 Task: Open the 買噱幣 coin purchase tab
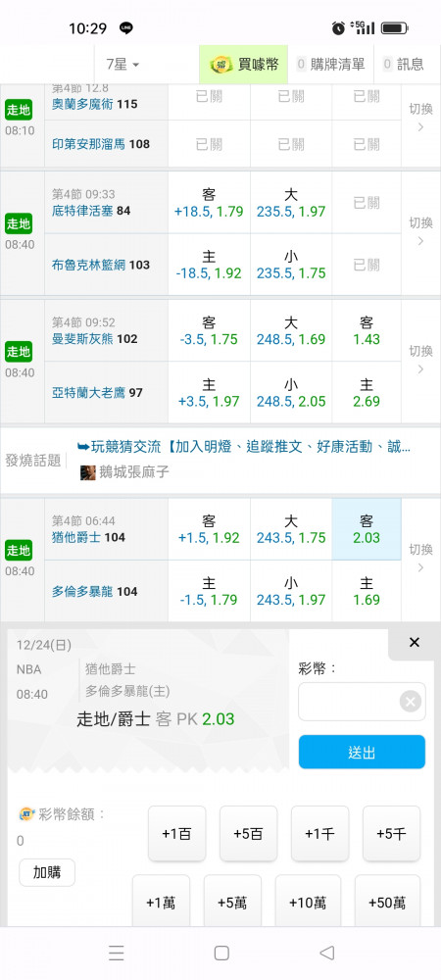[244, 64]
